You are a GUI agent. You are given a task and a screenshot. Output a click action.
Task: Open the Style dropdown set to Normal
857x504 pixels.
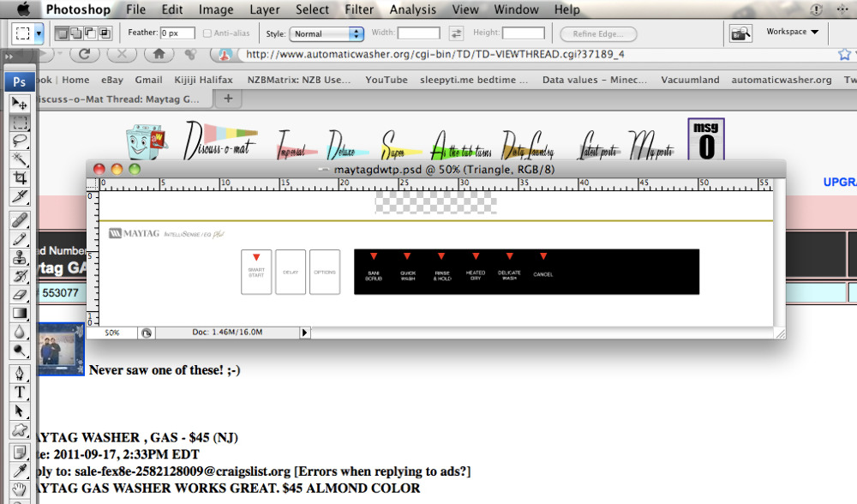[x=327, y=33]
